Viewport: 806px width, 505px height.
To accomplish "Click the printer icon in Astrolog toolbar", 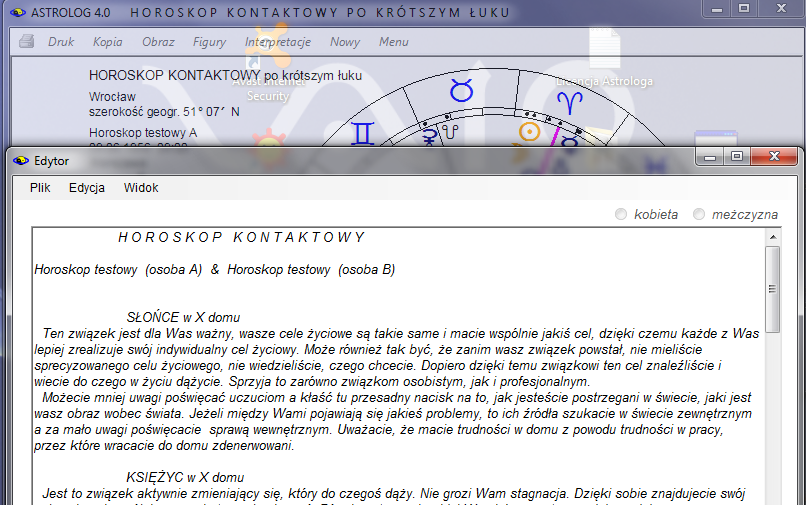I will point(27,41).
